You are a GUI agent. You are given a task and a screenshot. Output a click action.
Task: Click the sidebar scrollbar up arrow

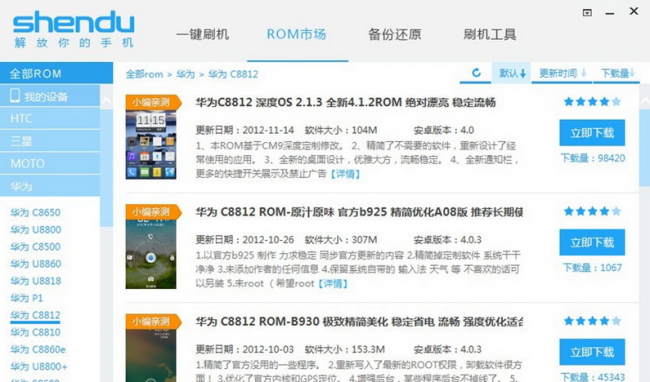[x=107, y=101]
